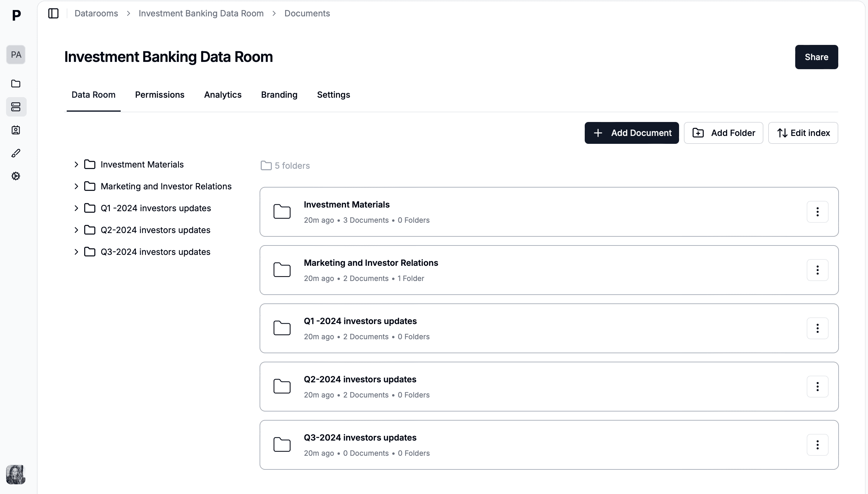Open the Analytics tab
This screenshot has width=868, height=494.
(222, 95)
